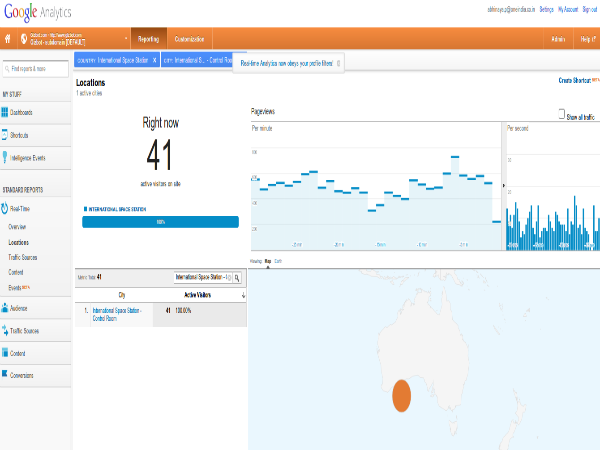Click the Shortcuts icon
Viewport: 600px width, 450px height.
[5, 135]
